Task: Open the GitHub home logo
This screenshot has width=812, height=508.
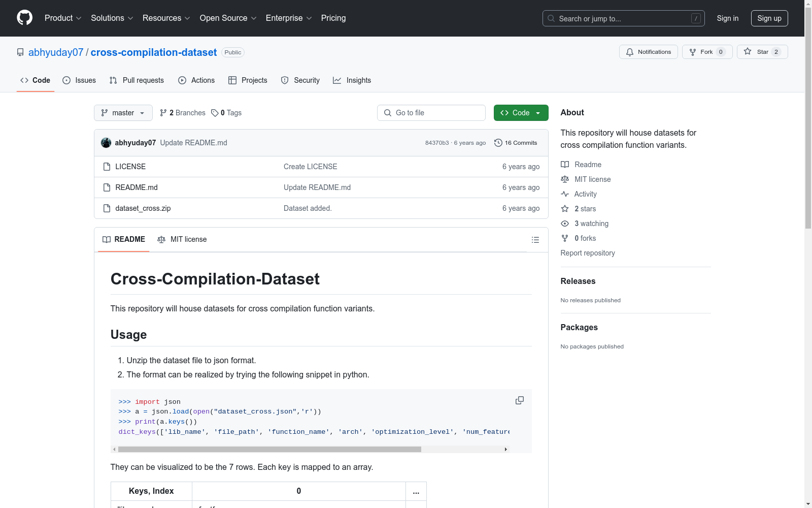Action: [x=24, y=18]
